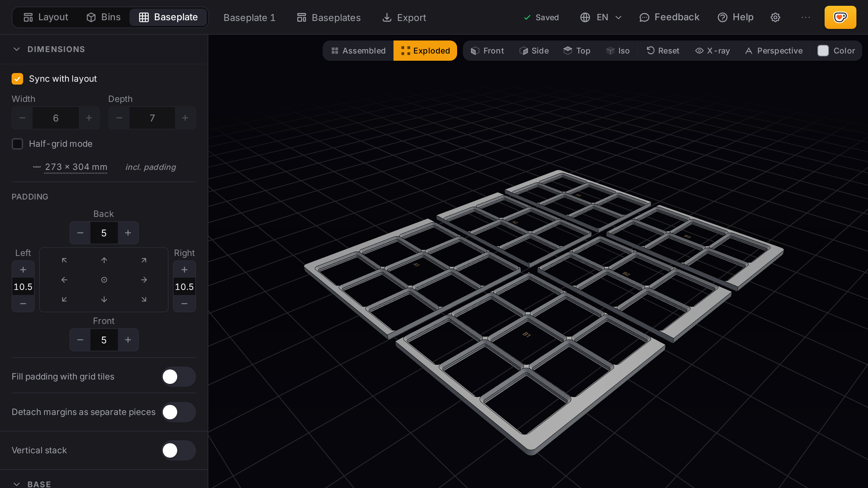The height and width of the screenshot is (488, 868).
Task: Open the Bins tab
Action: pos(103,17)
